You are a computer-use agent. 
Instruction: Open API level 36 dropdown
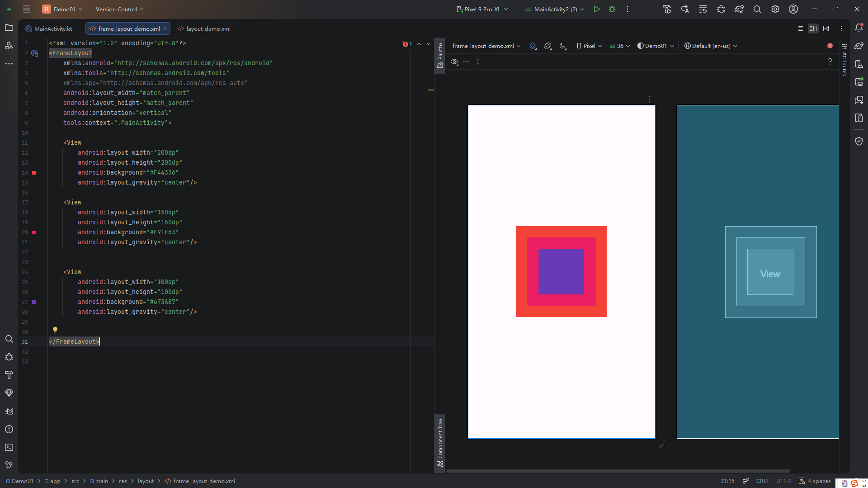point(620,46)
